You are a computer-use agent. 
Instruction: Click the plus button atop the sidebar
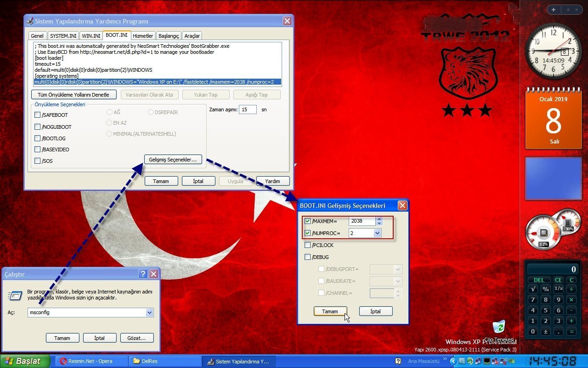(554, 9)
